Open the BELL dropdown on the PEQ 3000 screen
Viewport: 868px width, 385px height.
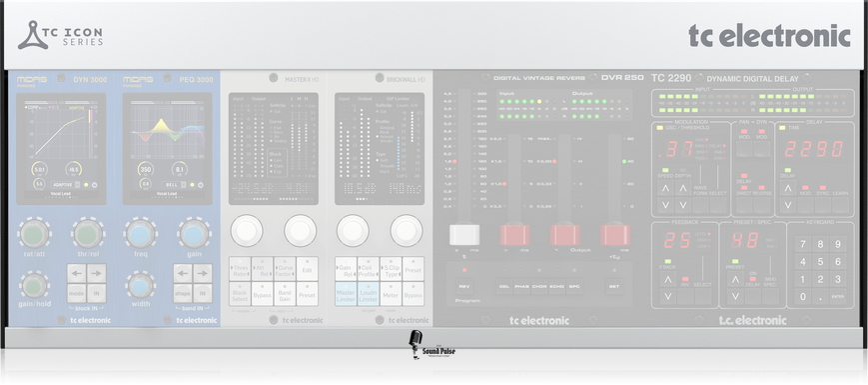(x=173, y=184)
